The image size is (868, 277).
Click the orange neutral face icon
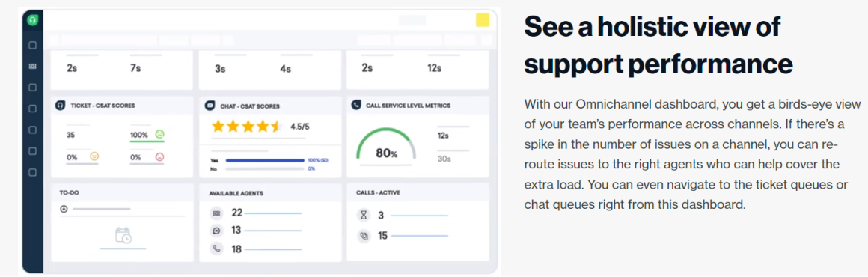pyautogui.click(x=94, y=156)
